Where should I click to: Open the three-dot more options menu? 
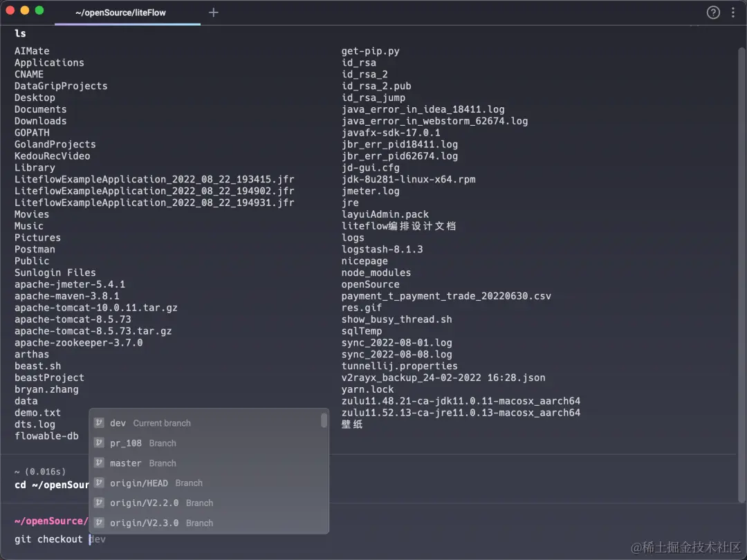click(x=732, y=12)
